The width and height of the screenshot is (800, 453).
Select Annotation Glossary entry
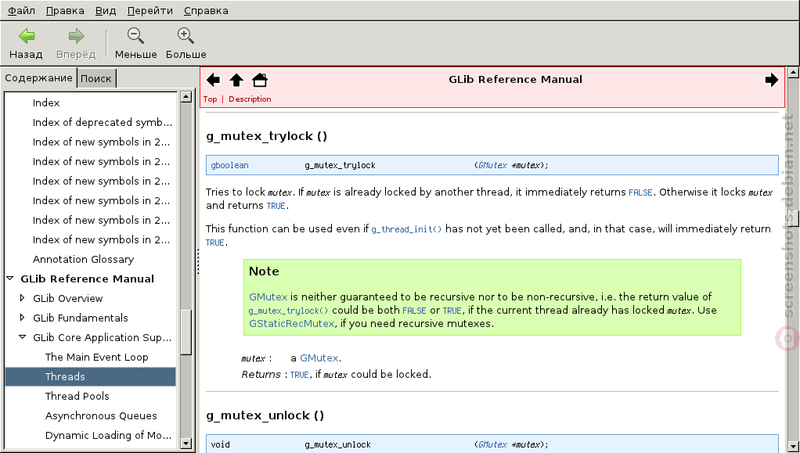click(83, 259)
